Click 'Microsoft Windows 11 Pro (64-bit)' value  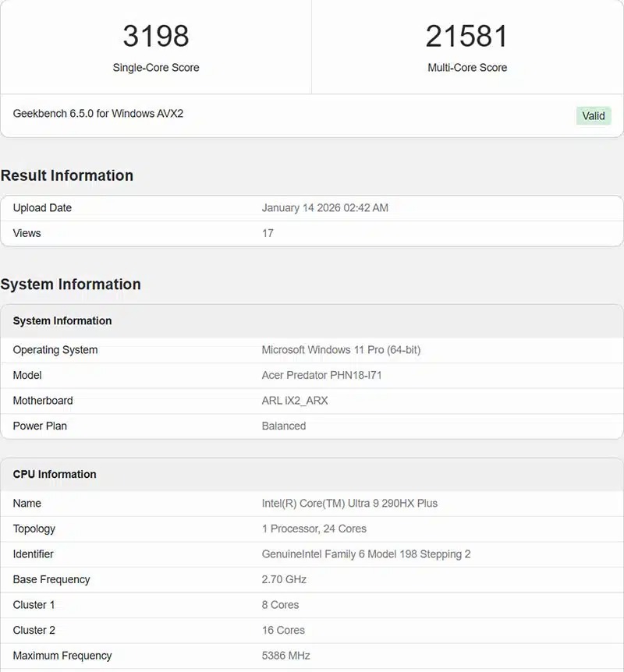[x=342, y=350]
